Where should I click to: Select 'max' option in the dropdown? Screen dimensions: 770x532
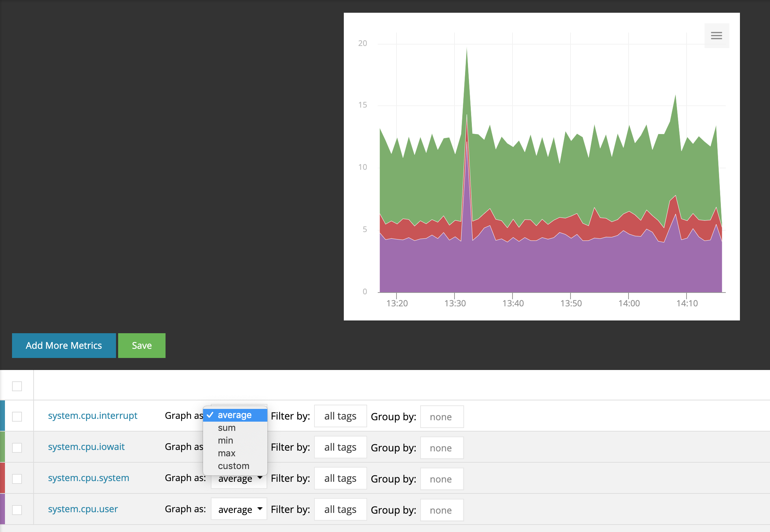[227, 453]
